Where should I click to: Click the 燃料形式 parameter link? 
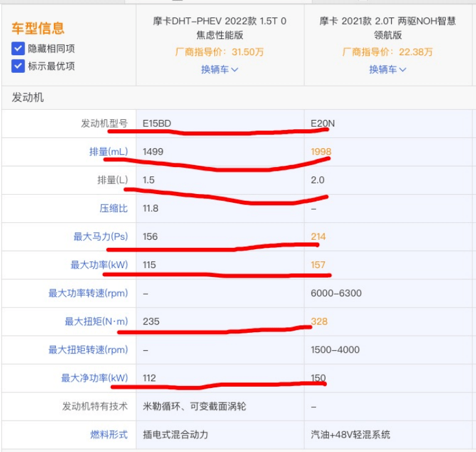109,434
